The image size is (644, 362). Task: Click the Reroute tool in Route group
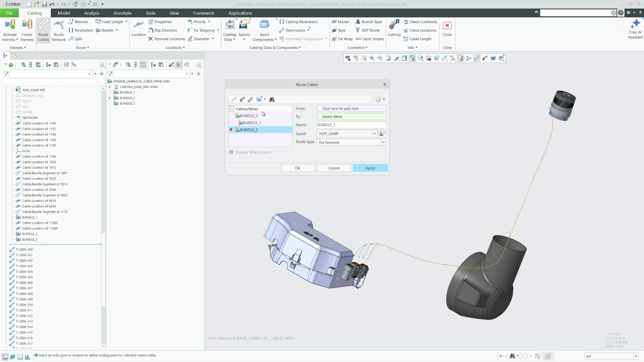pyautogui.click(x=78, y=22)
